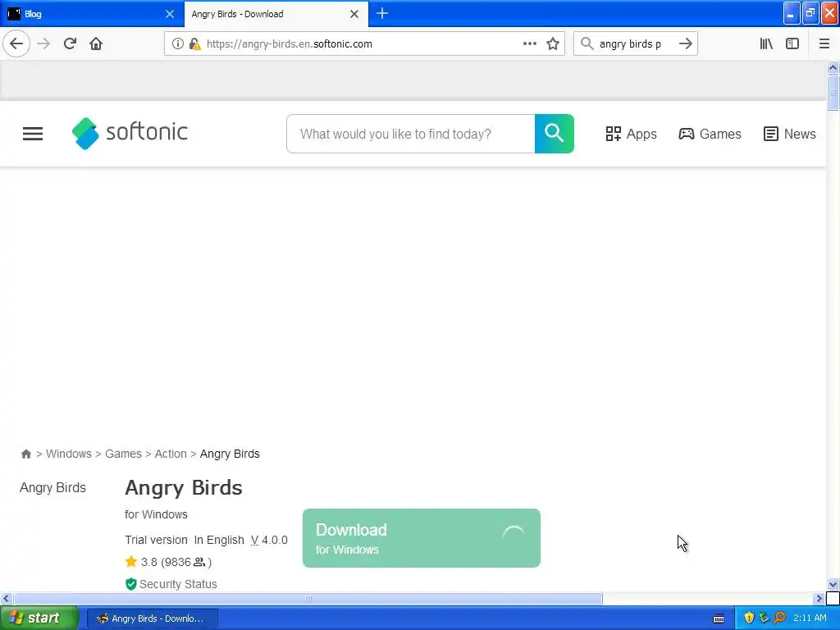Screen dimensions: 840x630
Task: Click the vertical scrollbar thumb
Action: (833, 93)
